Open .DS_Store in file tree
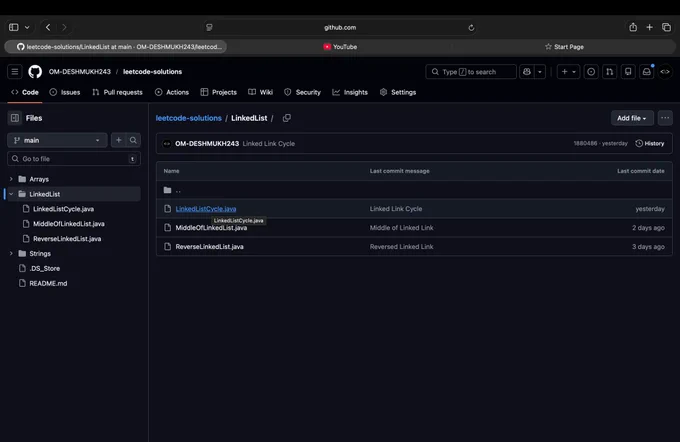This screenshot has height=442, width=680. [x=44, y=268]
